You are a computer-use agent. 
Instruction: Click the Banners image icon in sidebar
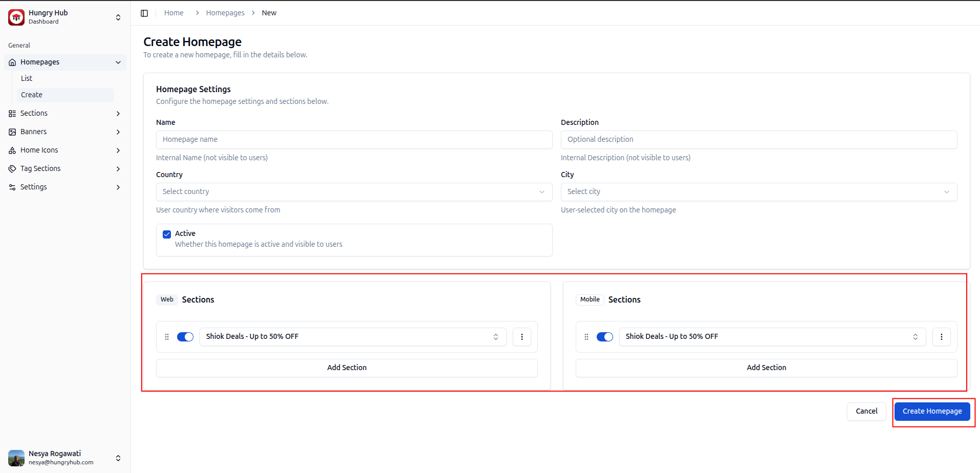point(12,132)
